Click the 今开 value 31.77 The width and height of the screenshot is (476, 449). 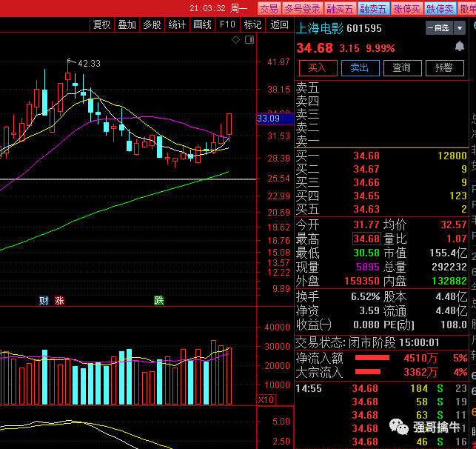(x=366, y=224)
